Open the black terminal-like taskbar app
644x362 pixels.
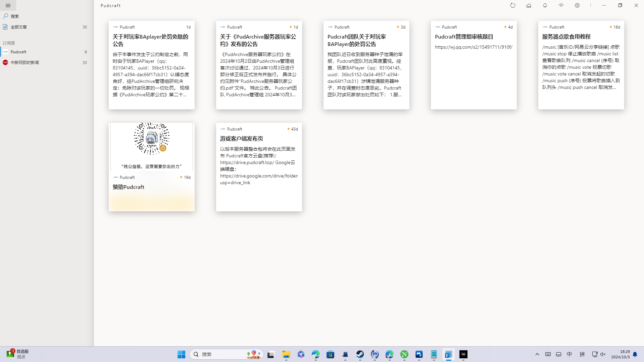click(463, 354)
